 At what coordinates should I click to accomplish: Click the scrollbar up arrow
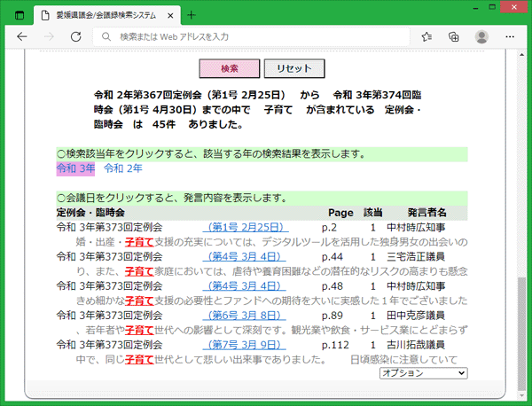click(x=521, y=54)
